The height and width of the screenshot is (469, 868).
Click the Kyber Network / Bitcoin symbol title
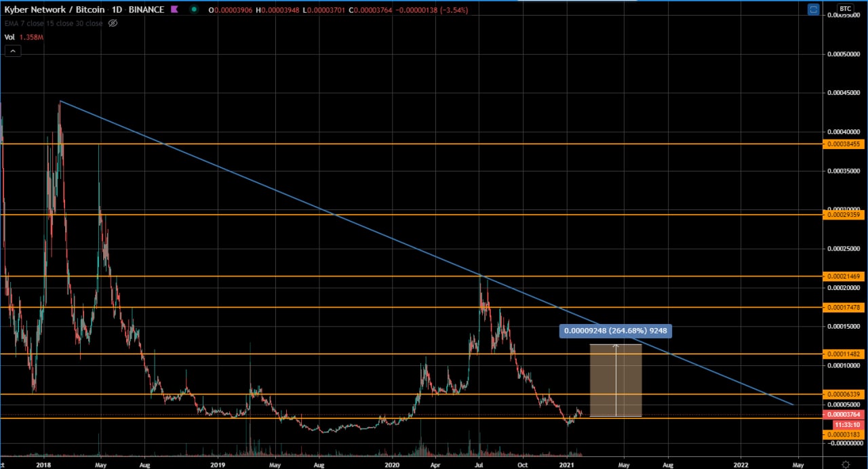point(54,9)
